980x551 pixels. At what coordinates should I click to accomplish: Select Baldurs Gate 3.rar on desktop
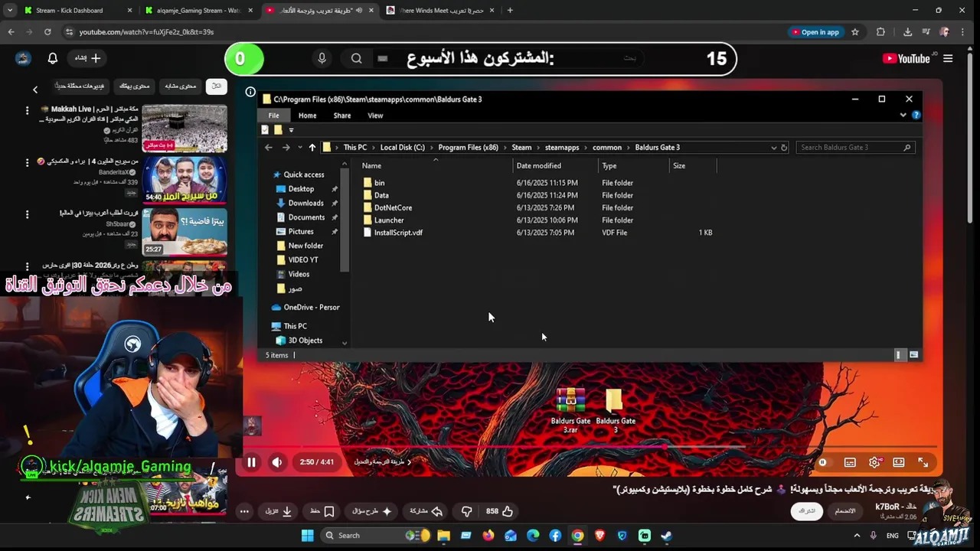tap(570, 411)
